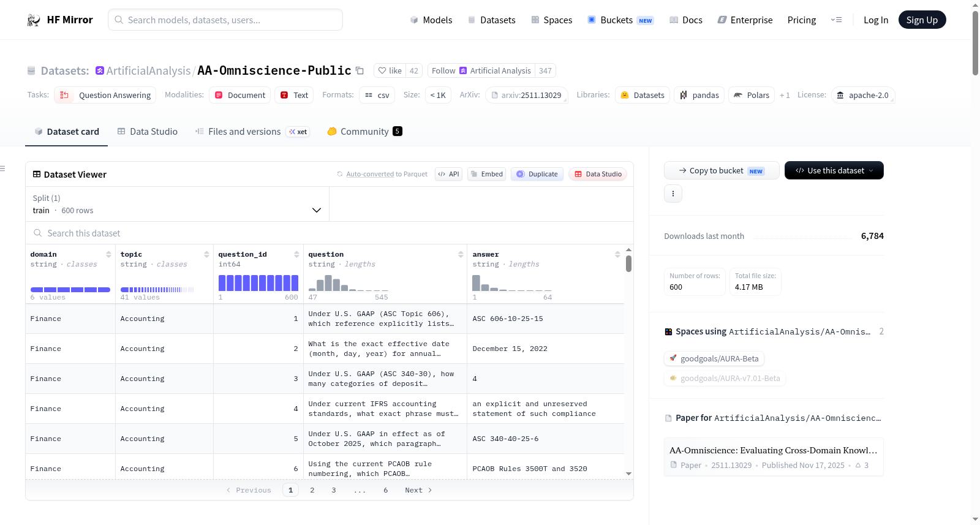980x525 pixels.
Task: Switch to the Dataset card tab
Action: pyautogui.click(x=67, y=132)
